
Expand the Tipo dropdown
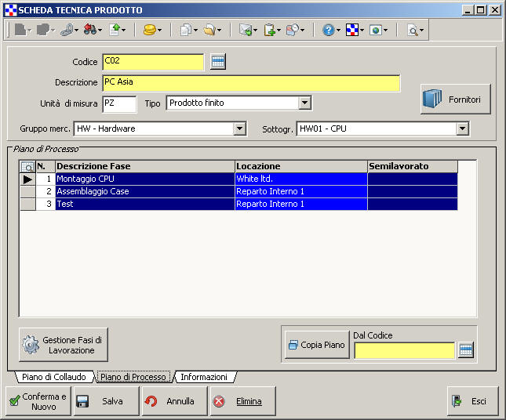[x=305, y=103]
